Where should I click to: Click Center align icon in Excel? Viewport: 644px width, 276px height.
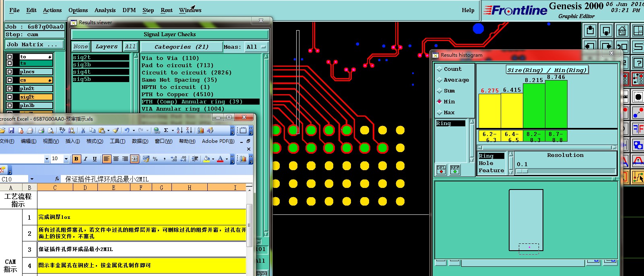pos(116,159)
